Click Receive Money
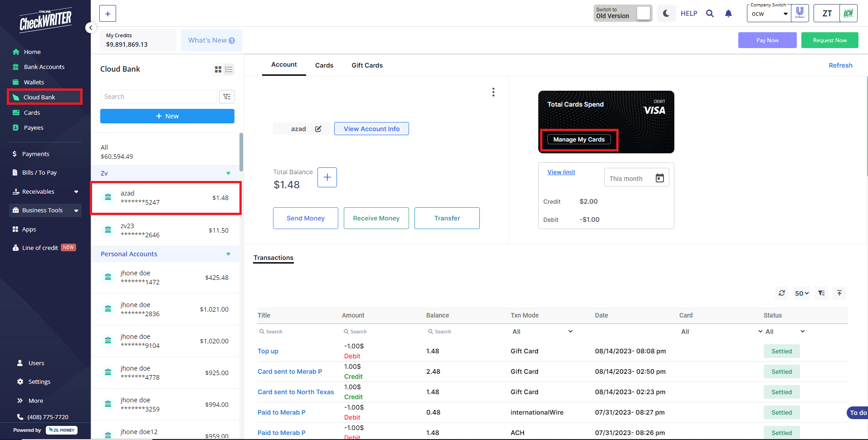The width and height of the screenshot is (868, 440). pyautogui.click(x=376, y=218)
